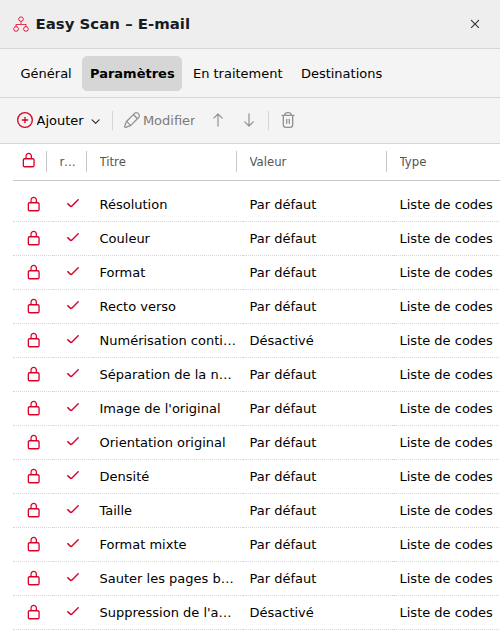Click the lock icon in Format mixte row
This screenshot has height=638, width=500.
34,544
